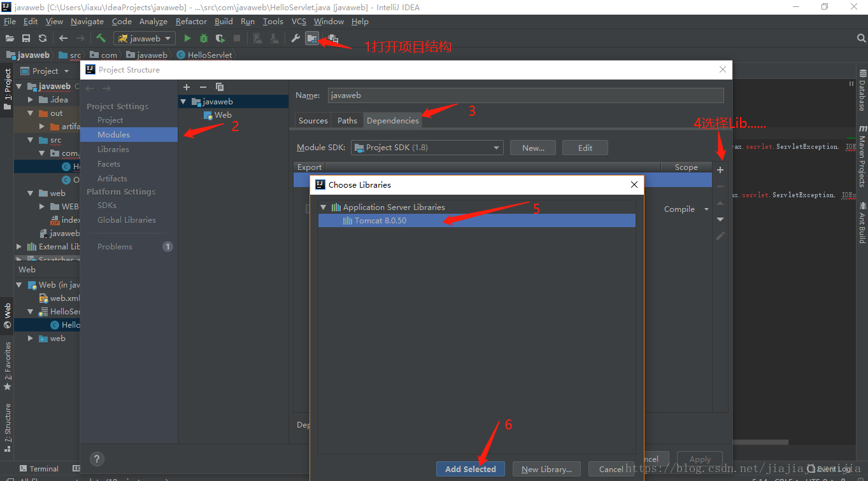The image size is (868, 481).
Task: Collapse the src folder in project tree
Action: pyautogui.click(x=31, y=140)
